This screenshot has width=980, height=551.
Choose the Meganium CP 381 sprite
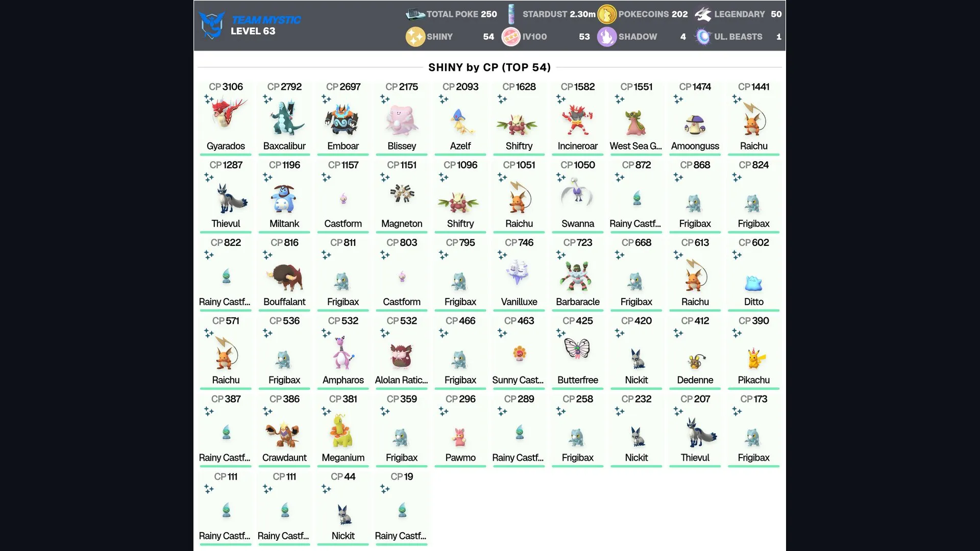tap(342, 431)
